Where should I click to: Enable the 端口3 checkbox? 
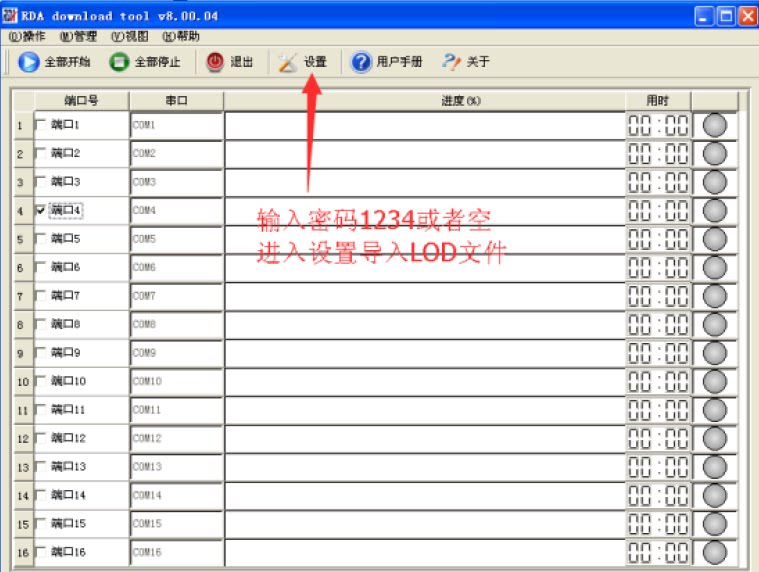[x=41, y=182]
